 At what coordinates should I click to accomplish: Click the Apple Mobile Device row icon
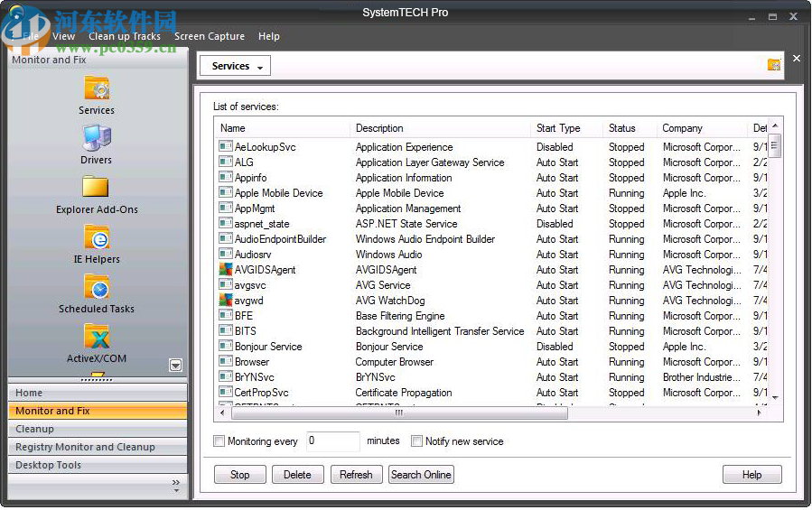click(225, 192)
